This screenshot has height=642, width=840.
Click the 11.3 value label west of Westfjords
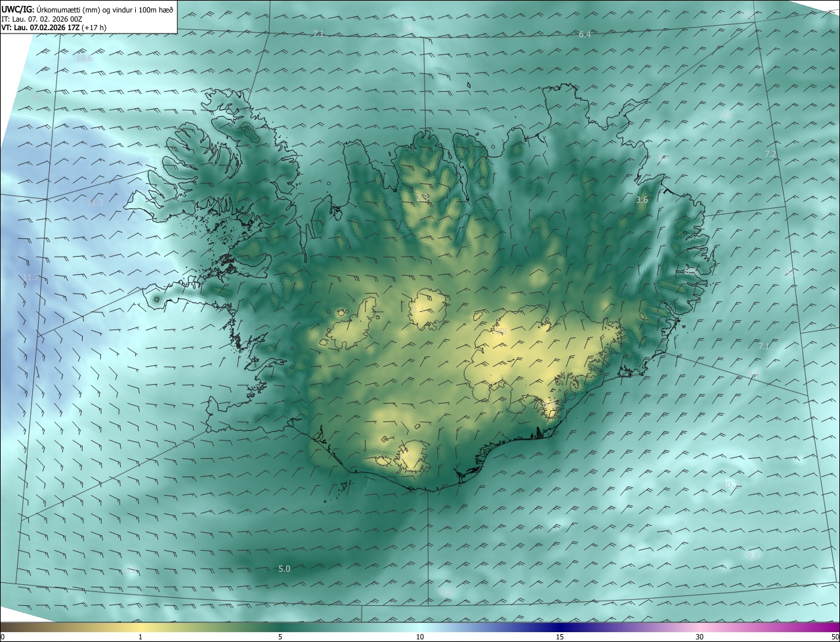(x=96, y=203)
